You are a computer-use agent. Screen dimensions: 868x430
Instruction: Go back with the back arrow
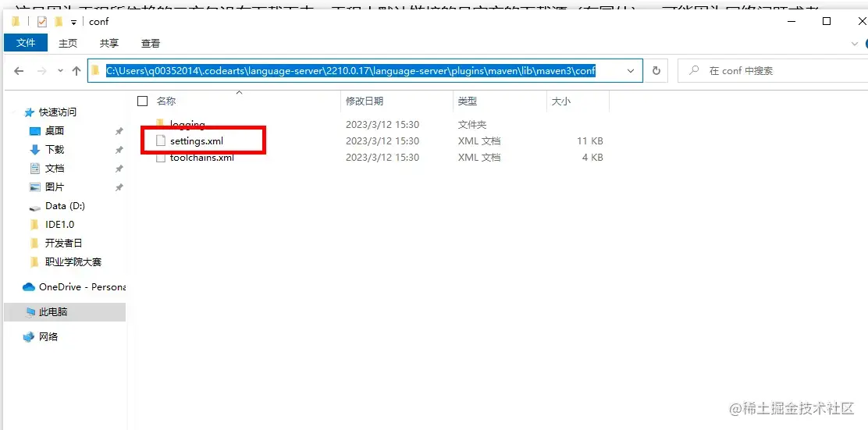[x=19, y=71]
